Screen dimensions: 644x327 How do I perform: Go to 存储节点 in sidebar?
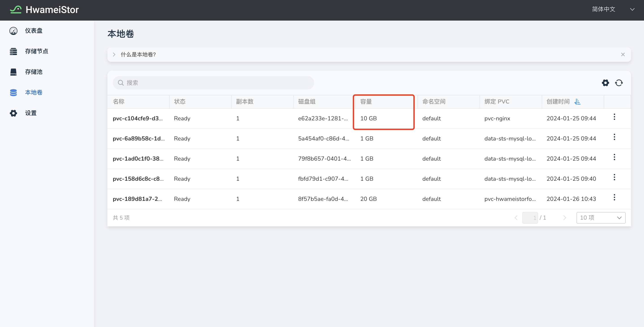pos(36,51)
